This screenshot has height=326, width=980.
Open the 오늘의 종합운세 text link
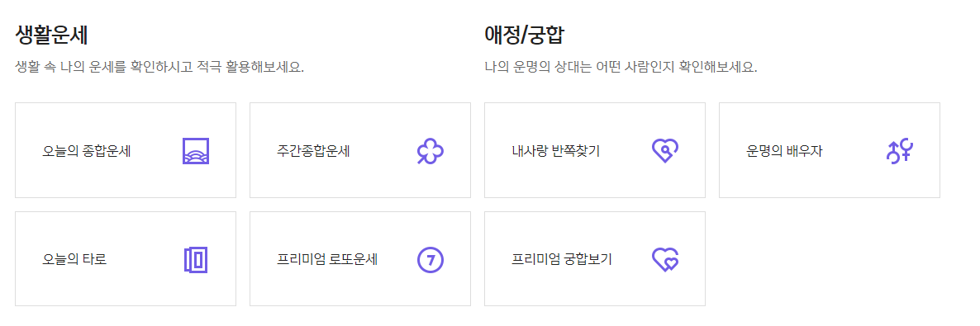[86, 151]
